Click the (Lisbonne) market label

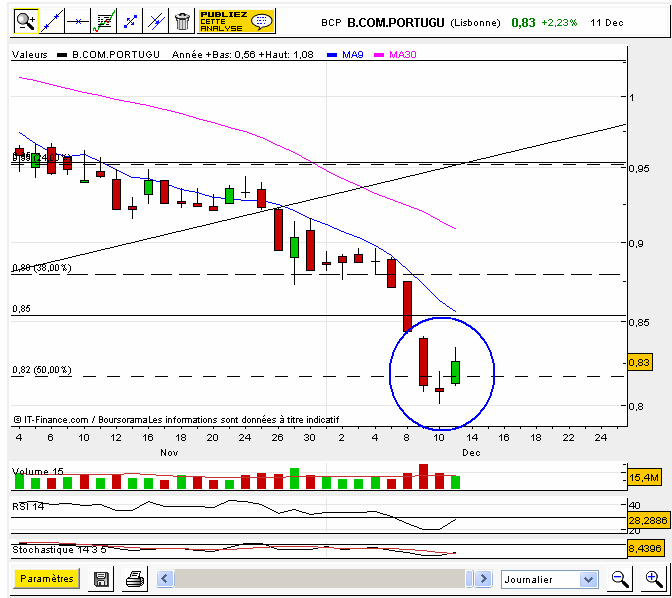point(475,23)
